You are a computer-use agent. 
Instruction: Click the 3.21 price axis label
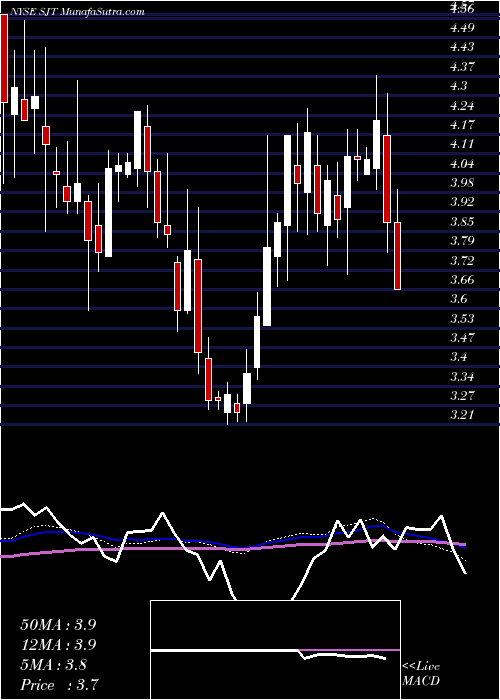tap(462, 415)
